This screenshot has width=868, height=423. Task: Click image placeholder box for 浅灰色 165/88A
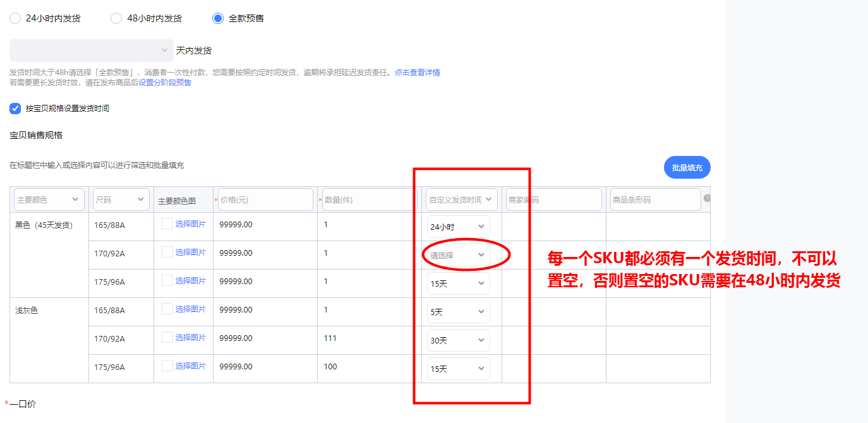(167, 309)
